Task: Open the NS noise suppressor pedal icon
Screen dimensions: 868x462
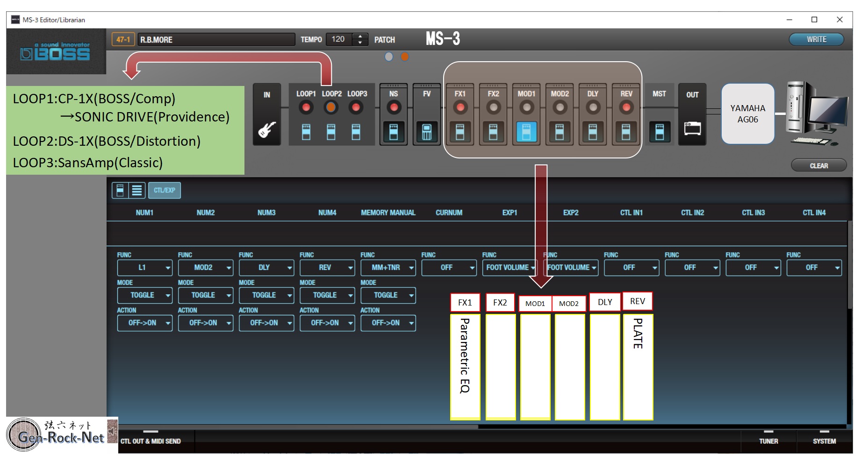Action: [x=394, y=132]
